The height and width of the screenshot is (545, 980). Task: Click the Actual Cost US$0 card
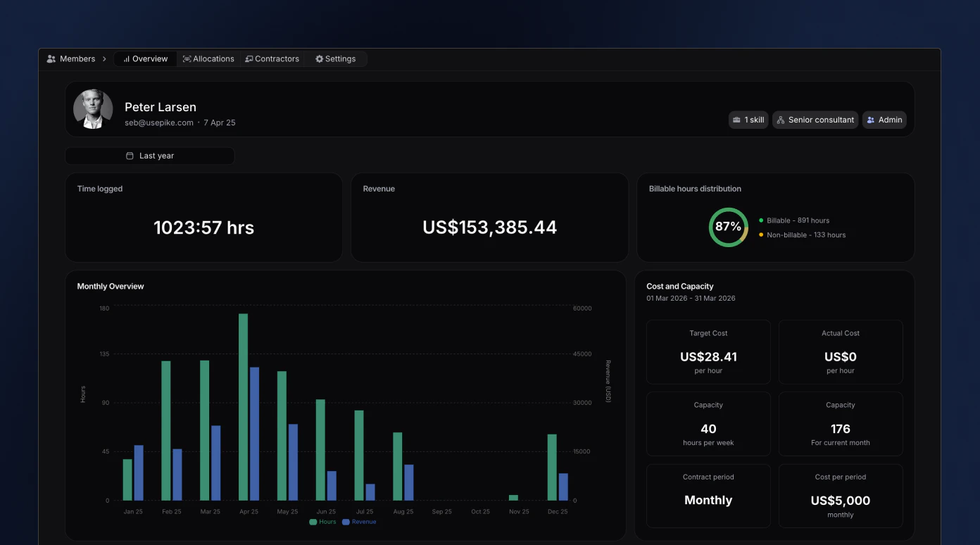click(x=841, y=352)
